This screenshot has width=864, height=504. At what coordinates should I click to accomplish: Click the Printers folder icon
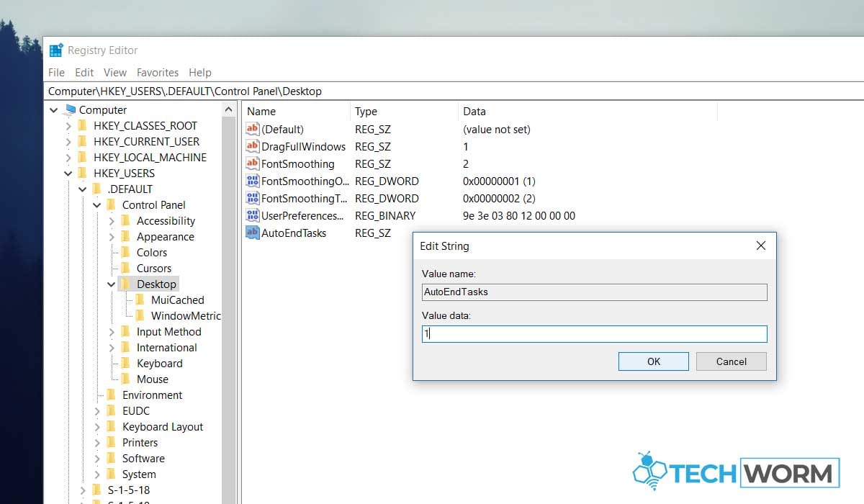tap(111, 443)
